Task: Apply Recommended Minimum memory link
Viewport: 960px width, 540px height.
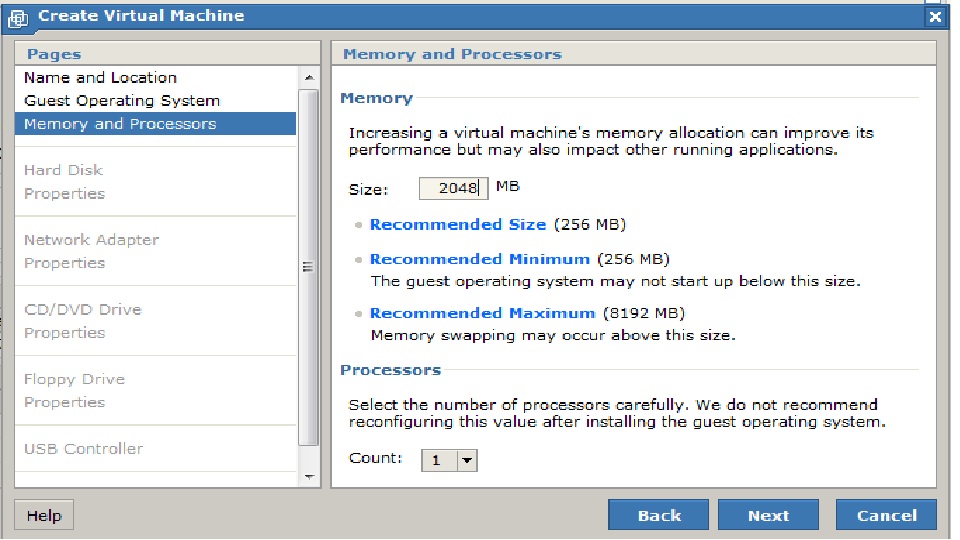Action: (479, 259)
